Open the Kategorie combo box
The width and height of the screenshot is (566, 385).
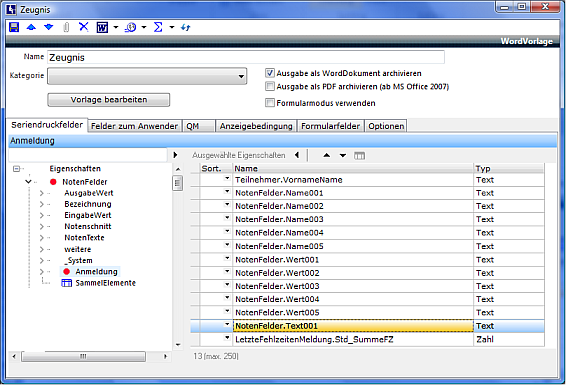click(147, 76)
